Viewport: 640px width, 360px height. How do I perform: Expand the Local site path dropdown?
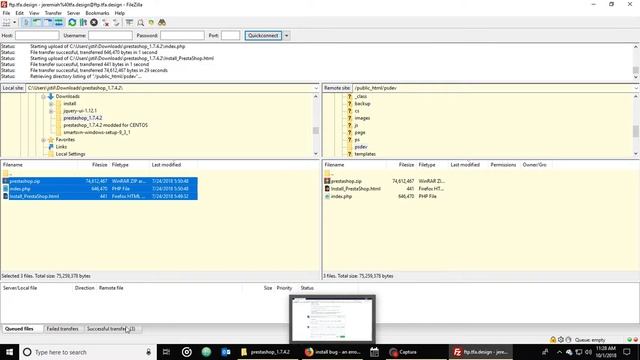coord(316,88)
